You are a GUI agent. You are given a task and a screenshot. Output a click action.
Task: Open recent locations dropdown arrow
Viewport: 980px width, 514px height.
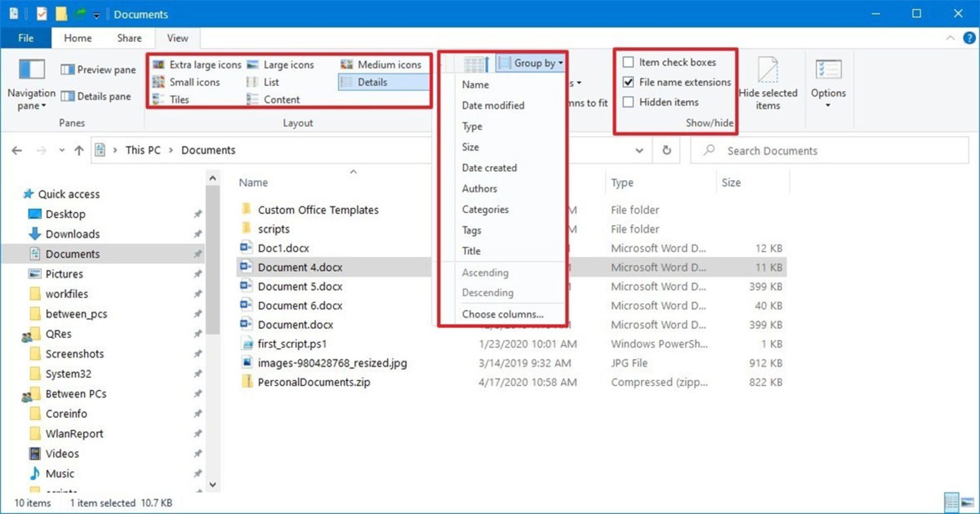point(62,150)
